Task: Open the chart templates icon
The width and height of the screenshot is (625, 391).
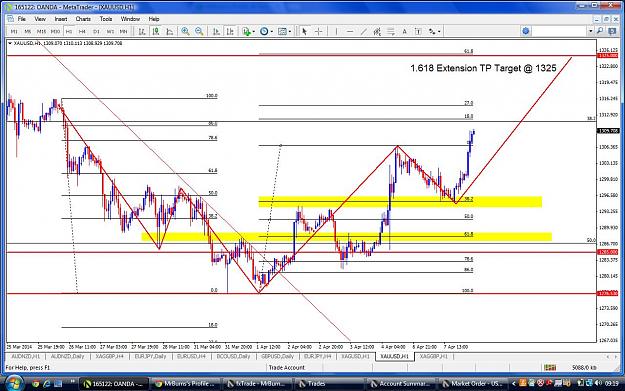Action: pyautogui.click(x=282, y=31)
